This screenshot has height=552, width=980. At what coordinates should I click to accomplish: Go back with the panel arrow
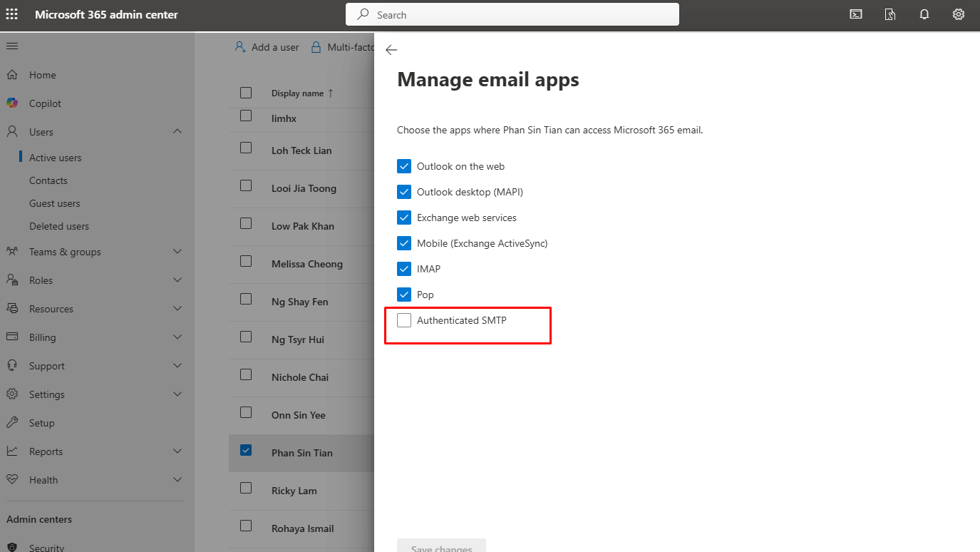391,50
